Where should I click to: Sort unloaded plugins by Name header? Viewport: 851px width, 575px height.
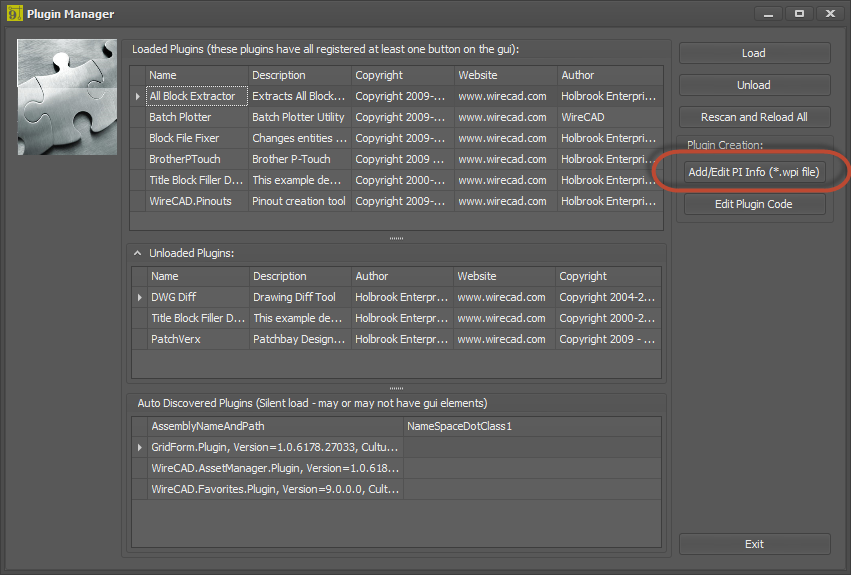point(198,276)
